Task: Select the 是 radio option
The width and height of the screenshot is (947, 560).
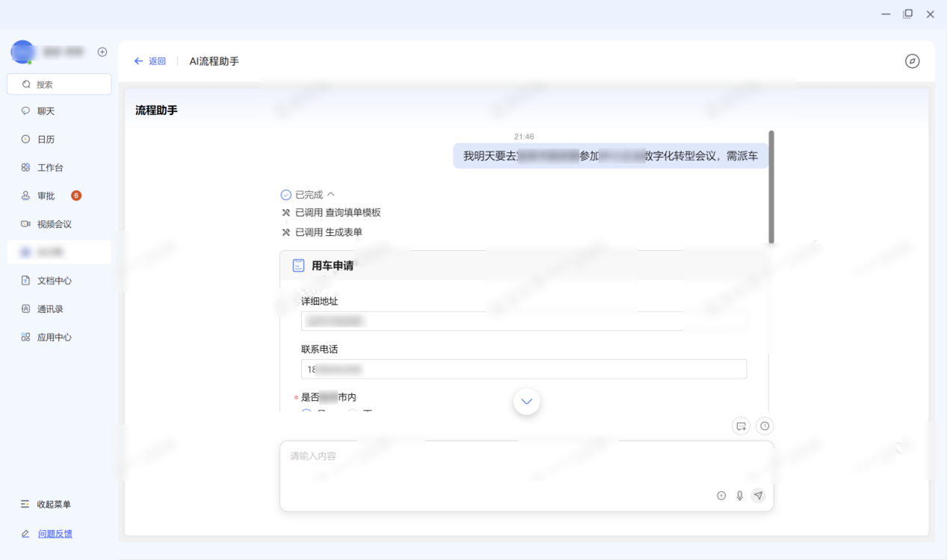Action: (x=306, y=412)
